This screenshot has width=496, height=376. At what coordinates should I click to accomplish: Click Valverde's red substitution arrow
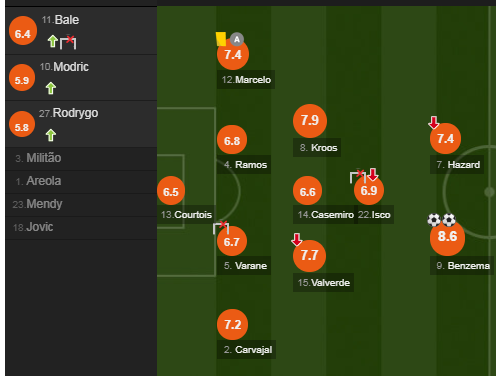click(x=296, y=239)
